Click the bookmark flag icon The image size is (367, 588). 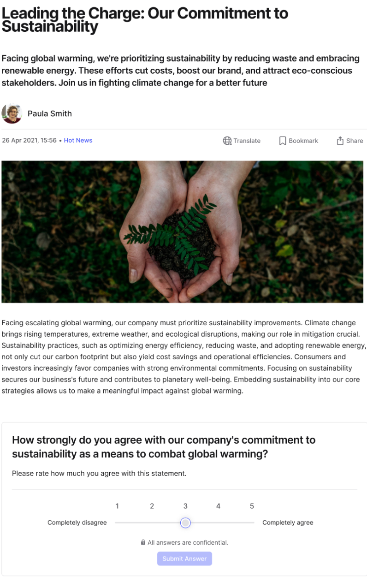(x=282, y=141)
